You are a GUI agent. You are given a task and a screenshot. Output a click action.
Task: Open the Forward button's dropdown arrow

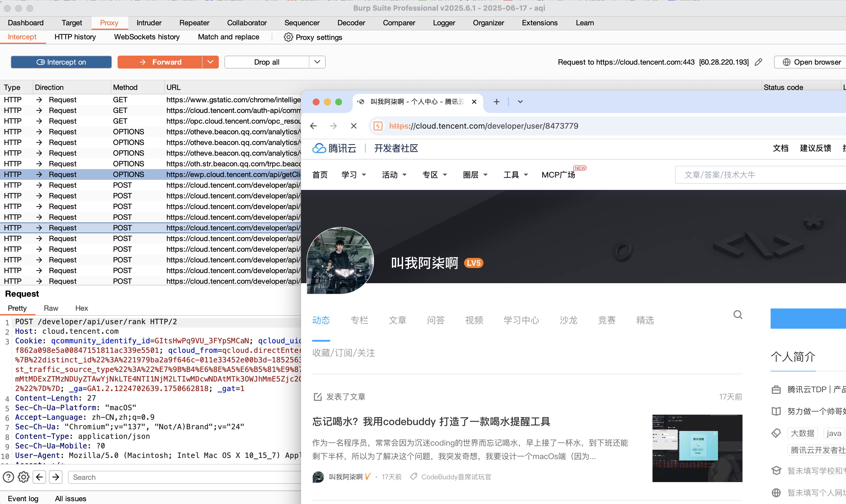click(x=210, y=62)
